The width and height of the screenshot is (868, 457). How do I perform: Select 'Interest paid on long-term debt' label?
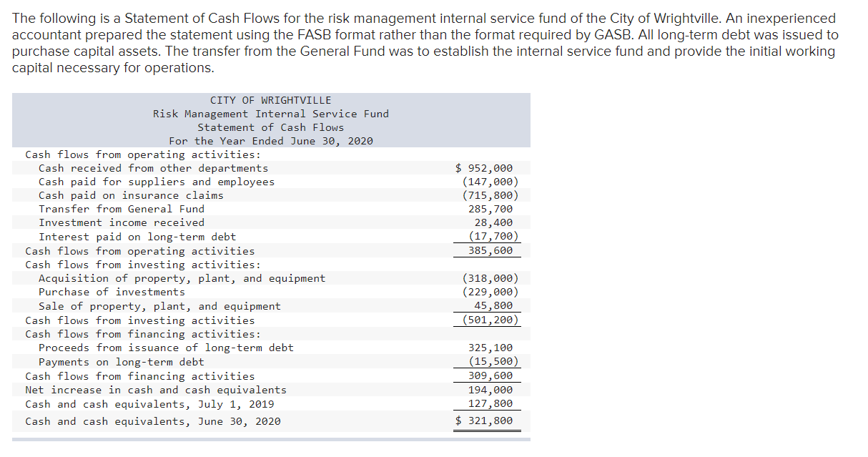click(x=137, y=237)
